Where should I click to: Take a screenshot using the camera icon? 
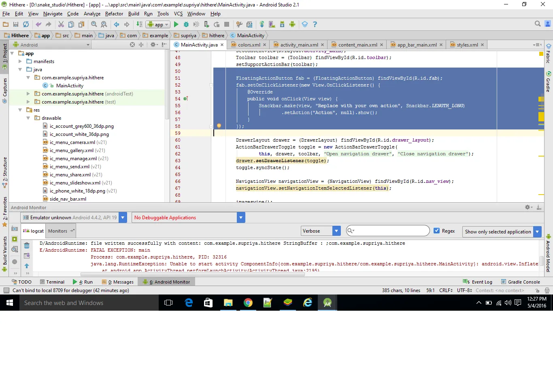point(15,229)
